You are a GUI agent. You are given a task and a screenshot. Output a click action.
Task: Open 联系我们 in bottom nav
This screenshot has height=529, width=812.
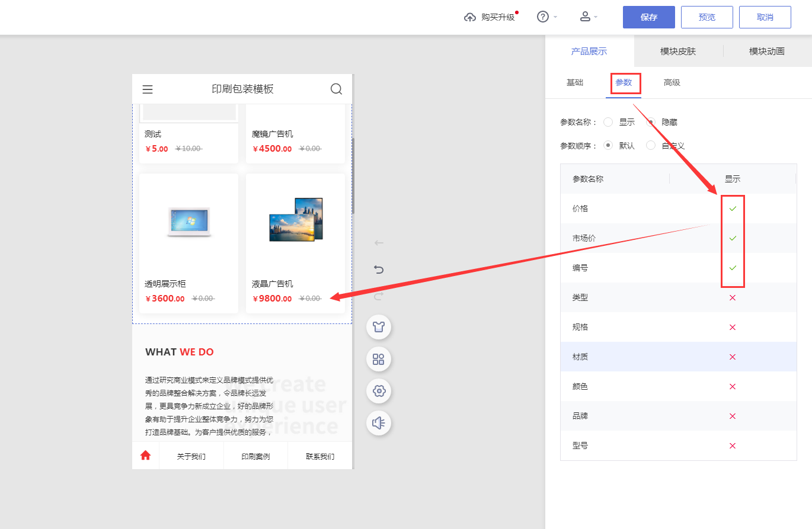pos(320,457)
